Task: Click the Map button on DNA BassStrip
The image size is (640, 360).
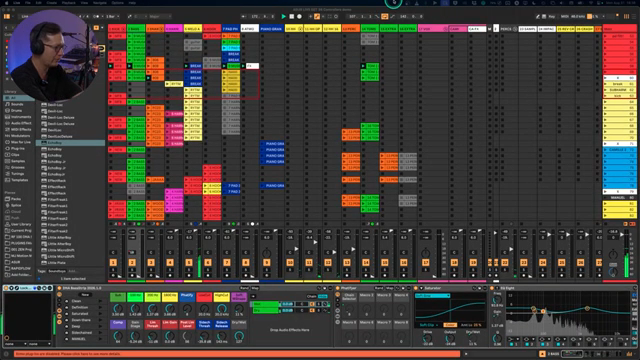Action: 254,288
